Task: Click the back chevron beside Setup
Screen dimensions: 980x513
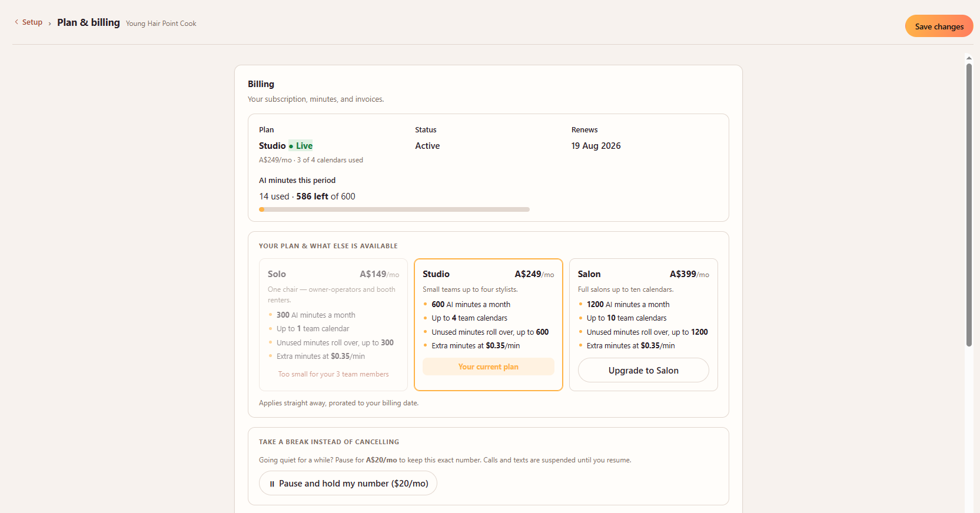Action: [x=16, y=22]
